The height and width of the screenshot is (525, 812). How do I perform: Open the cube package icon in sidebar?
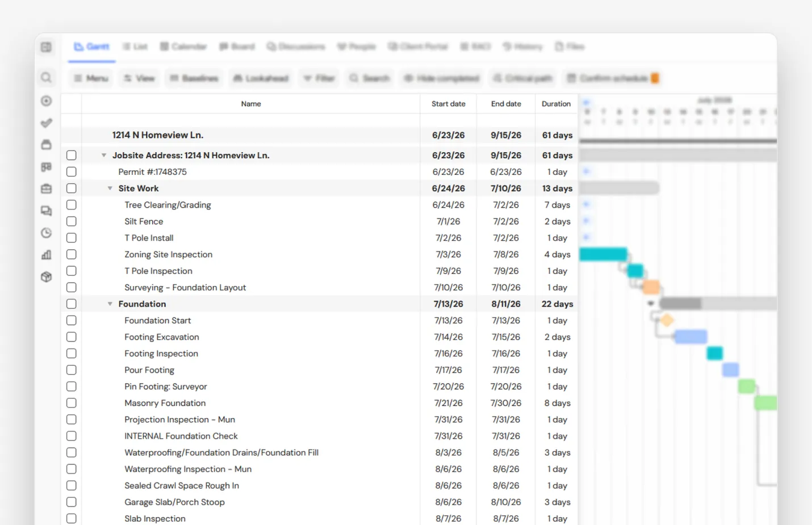(47, 277)
